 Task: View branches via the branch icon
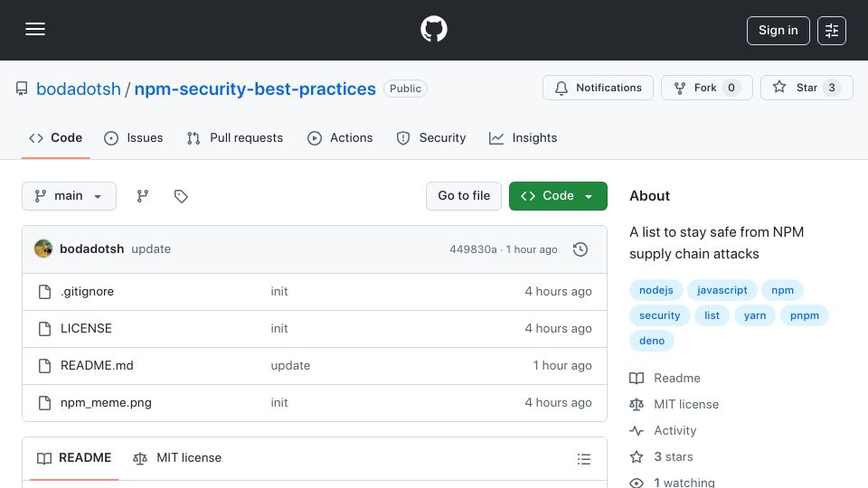143,196
